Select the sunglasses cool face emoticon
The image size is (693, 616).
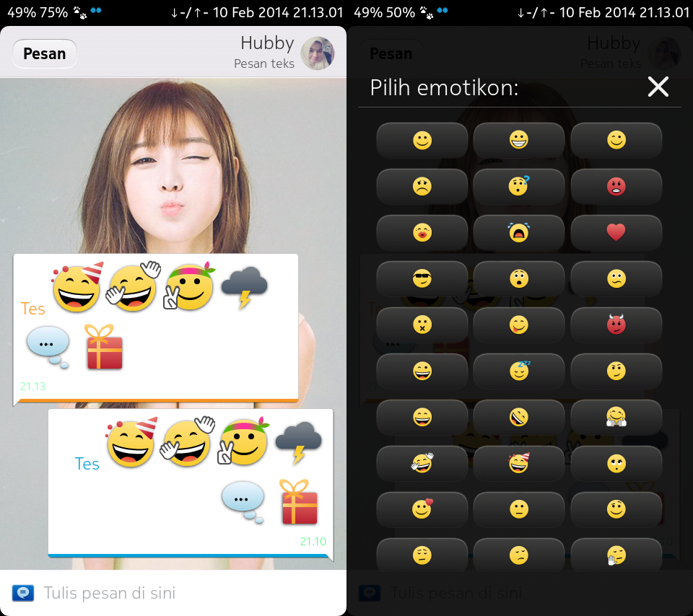coord(422,278)
